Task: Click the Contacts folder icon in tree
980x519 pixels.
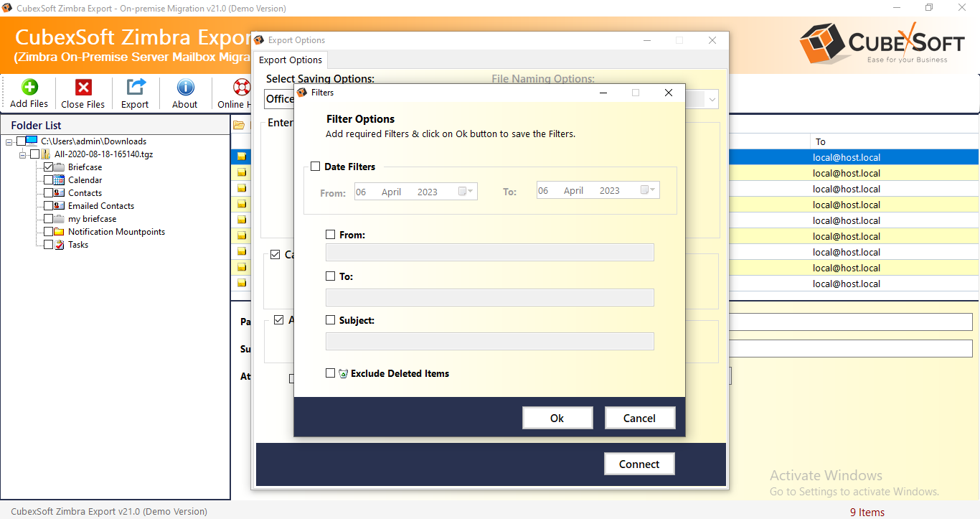Action: pos(59,193)
